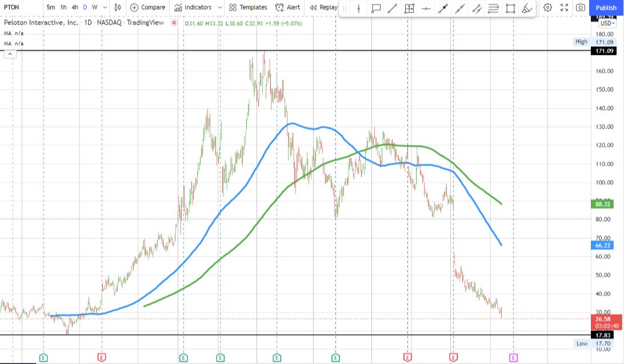
Task: Click the C32.93 close price value
Action: click(254, 23)
